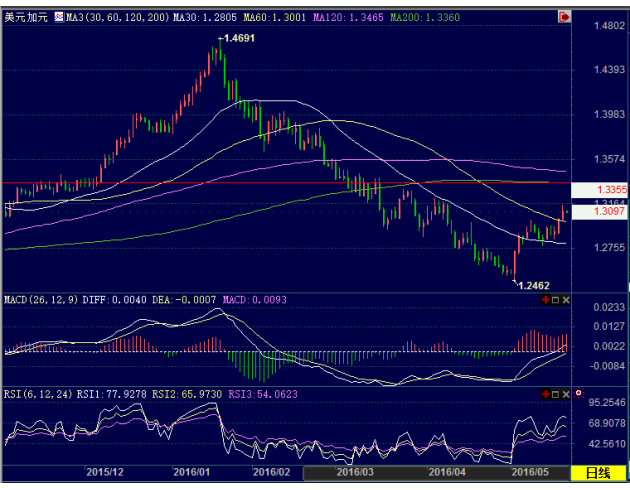Click the 1.4691 high price marker
This screenshot has height=490, width=630.
[x=236, y=38]
